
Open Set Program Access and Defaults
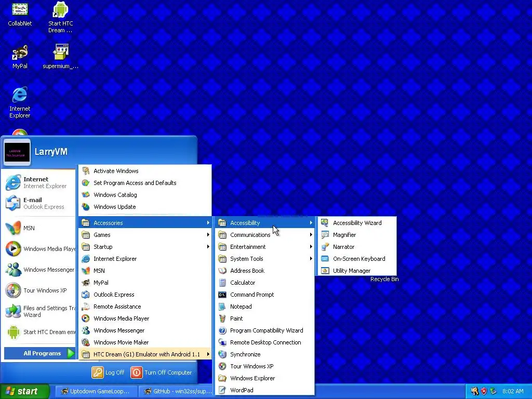click(145, 183)
